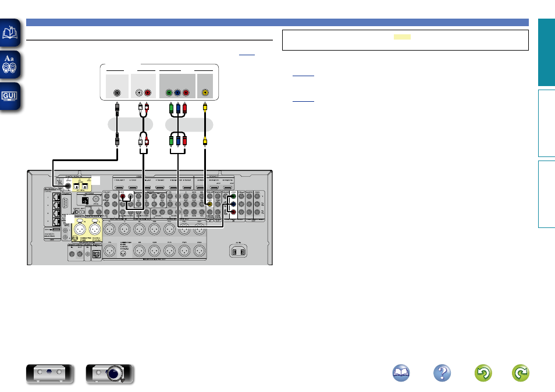This screenshot has height=392, width=555.
Task: Click the round blue open-book icon
Action: point(401,373)
